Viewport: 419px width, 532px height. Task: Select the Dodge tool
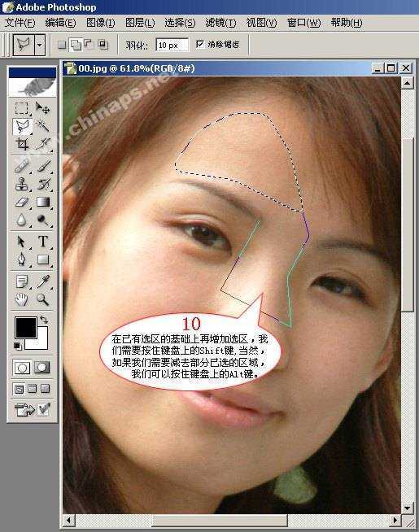click(x=43, y=220)
